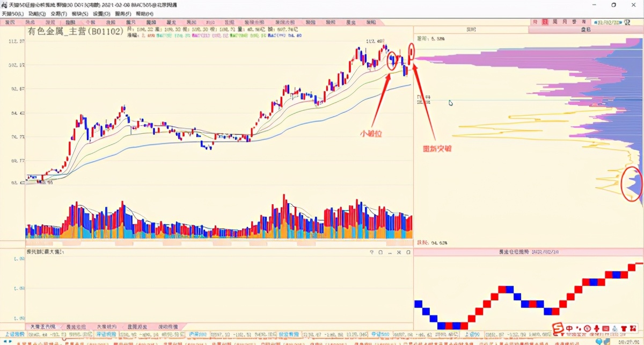Click the 有色金属_主营(B01102) chart title
Image resolution: width=644 pixels, height=345 pixels.
coord(76,32)
